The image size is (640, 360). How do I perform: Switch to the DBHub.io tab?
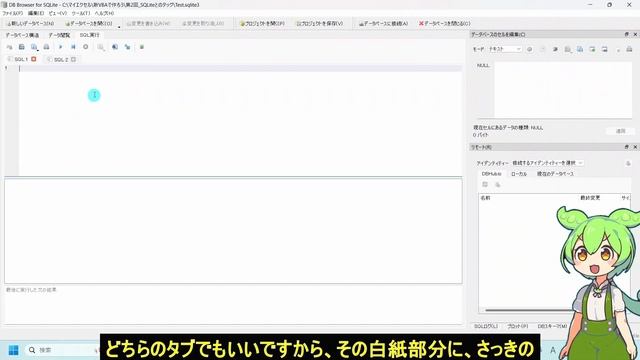click(x=491, y=174)
